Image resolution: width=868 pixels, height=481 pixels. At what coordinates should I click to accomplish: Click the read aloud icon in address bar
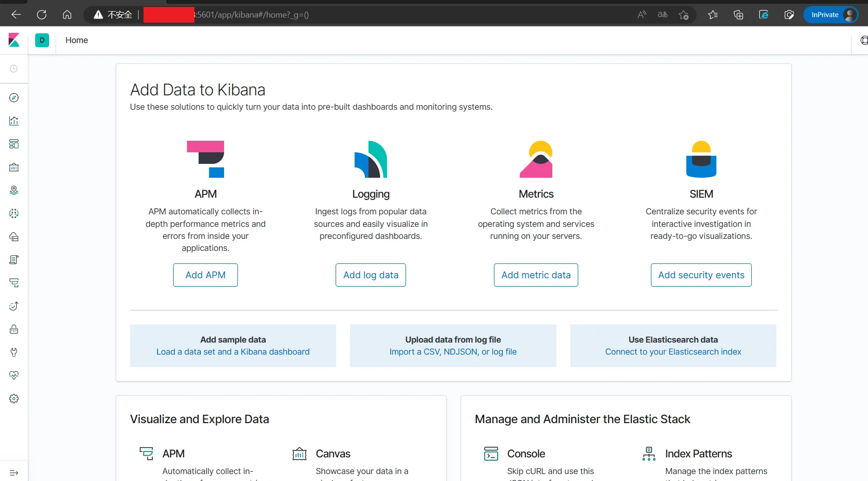(642, 15)
